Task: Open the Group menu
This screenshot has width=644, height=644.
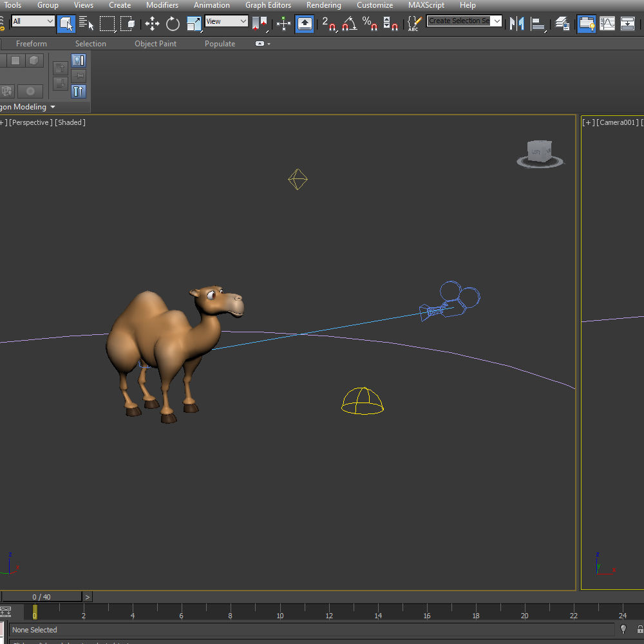Action: (48, 5)
